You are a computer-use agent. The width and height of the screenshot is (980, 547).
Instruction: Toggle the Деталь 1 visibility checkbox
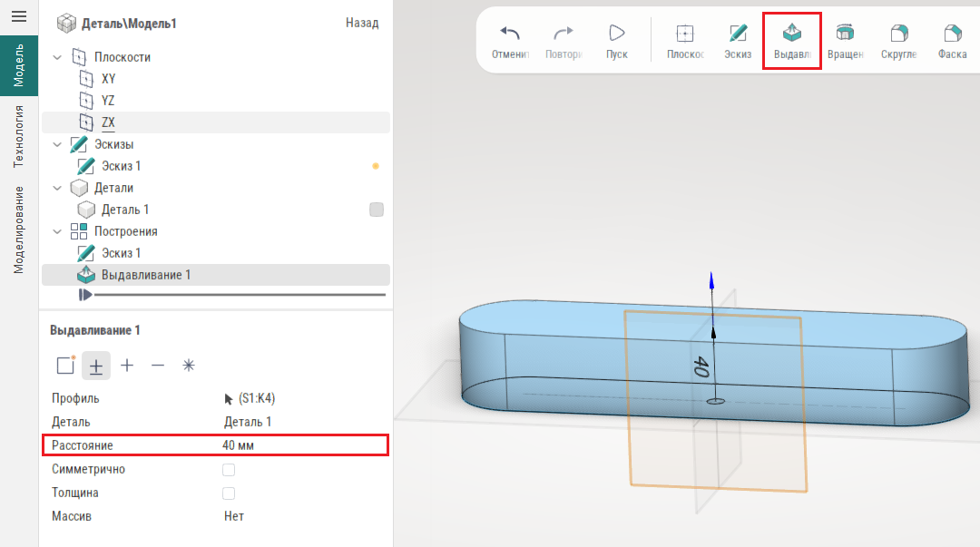pyautogui.click(x=377, y=210)
